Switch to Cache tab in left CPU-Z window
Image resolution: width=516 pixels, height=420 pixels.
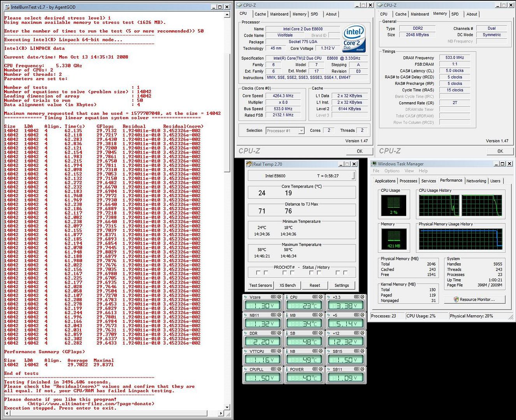coord(260,14)
